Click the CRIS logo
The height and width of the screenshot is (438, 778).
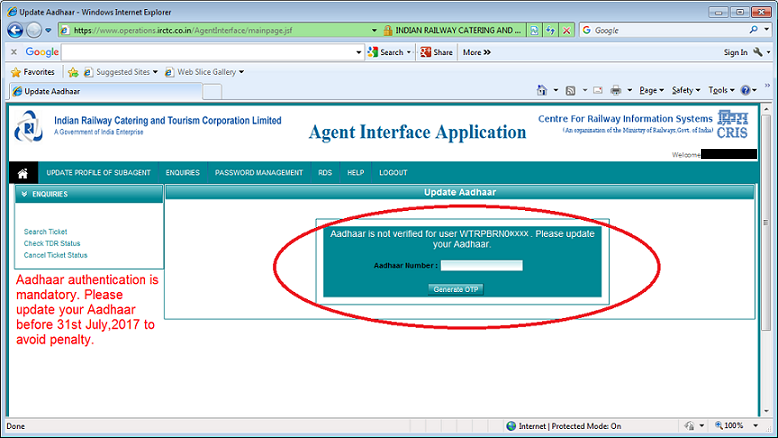coord(732,125)
